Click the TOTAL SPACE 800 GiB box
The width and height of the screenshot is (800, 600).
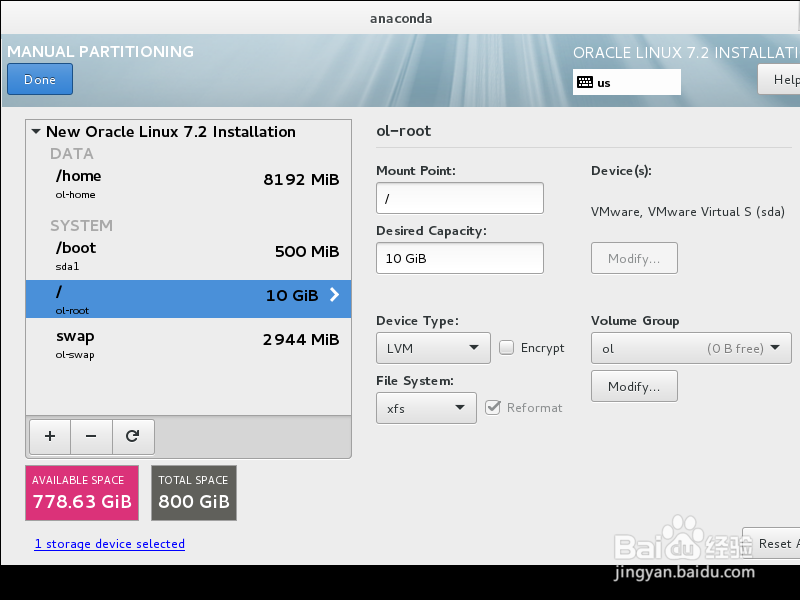point(194,493)
